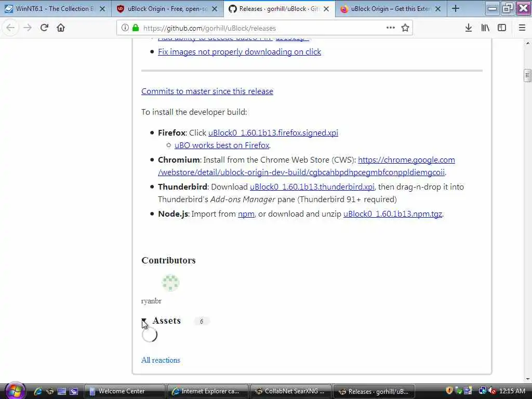Download uBlock0_1.60.1b13.firefox.signed.xpi

[x=273, y=132]
